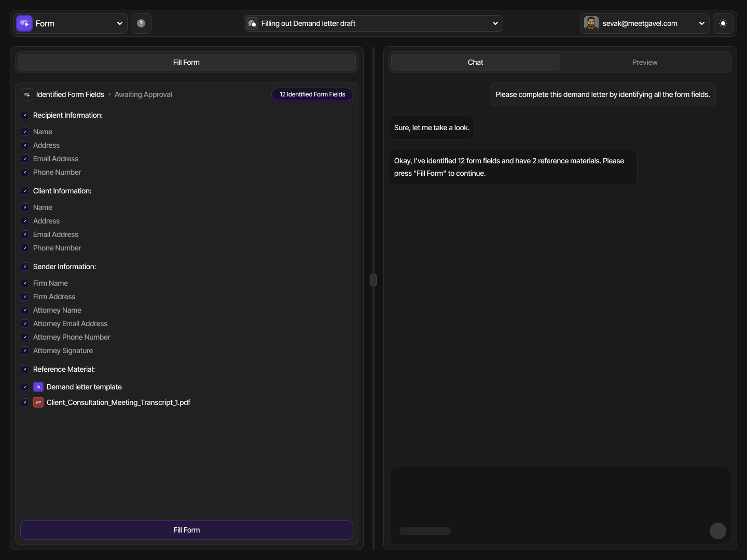Click the 12 Identified Form Fields badge
747x560 pixels.
coord(312,94)
